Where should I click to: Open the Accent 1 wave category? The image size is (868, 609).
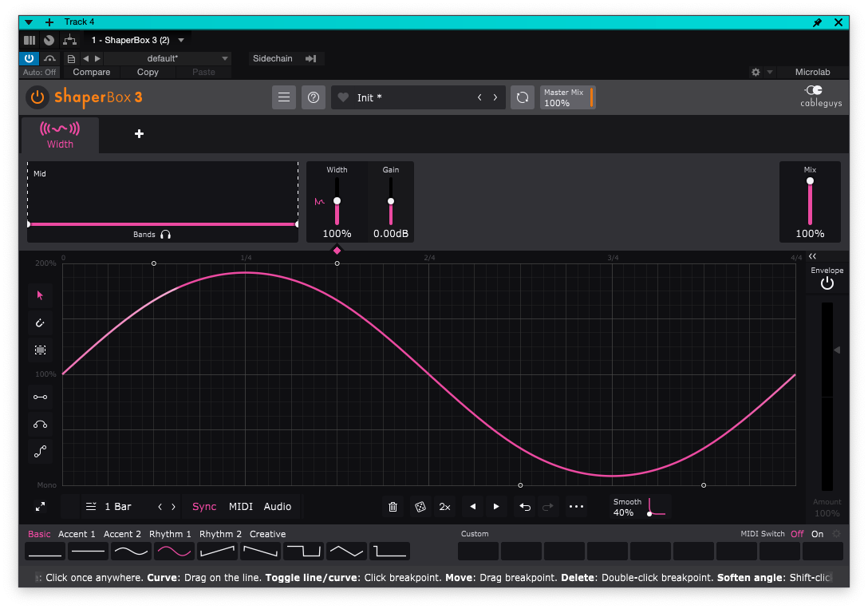(x=77, y=534)
